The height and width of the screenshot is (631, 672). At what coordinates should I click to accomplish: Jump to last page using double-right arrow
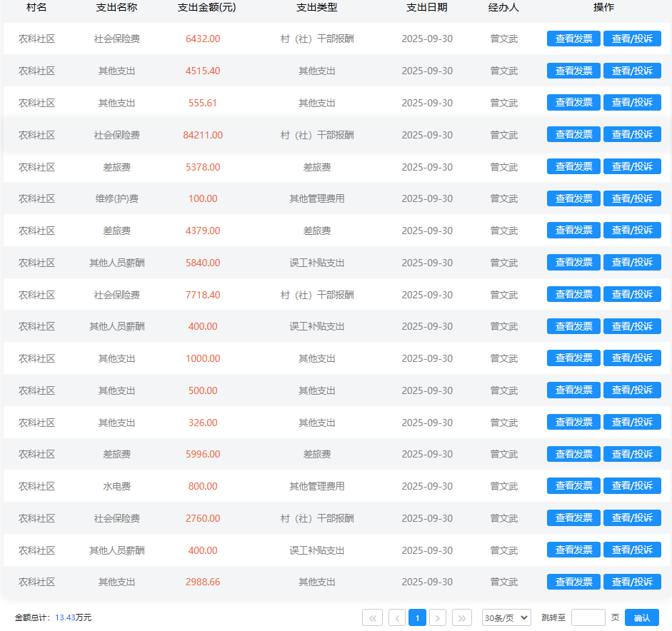462,617
